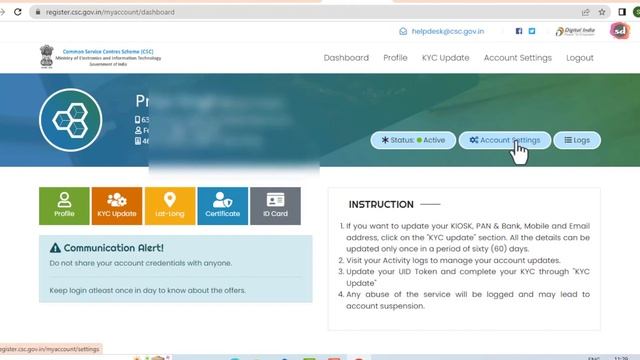This screenshot has height=360, width=640.
Task: Click the Communication Alert! heading
Action: (113, 248)
